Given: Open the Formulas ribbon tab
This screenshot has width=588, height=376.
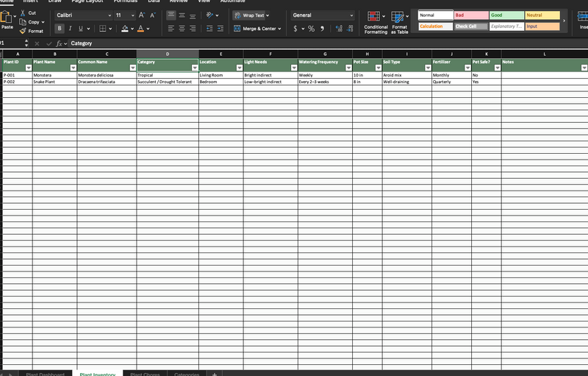Looking at the screenshot, I should tap(126, 1).
